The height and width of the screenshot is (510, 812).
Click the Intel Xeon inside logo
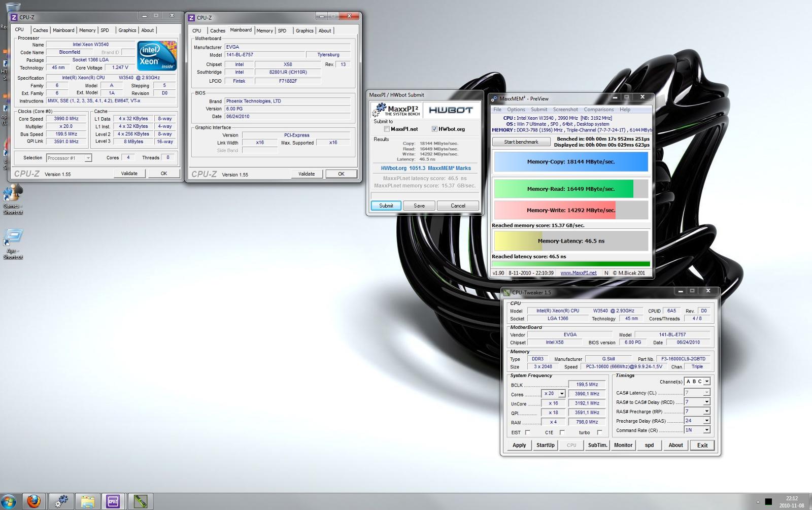(x=157, y=55)
